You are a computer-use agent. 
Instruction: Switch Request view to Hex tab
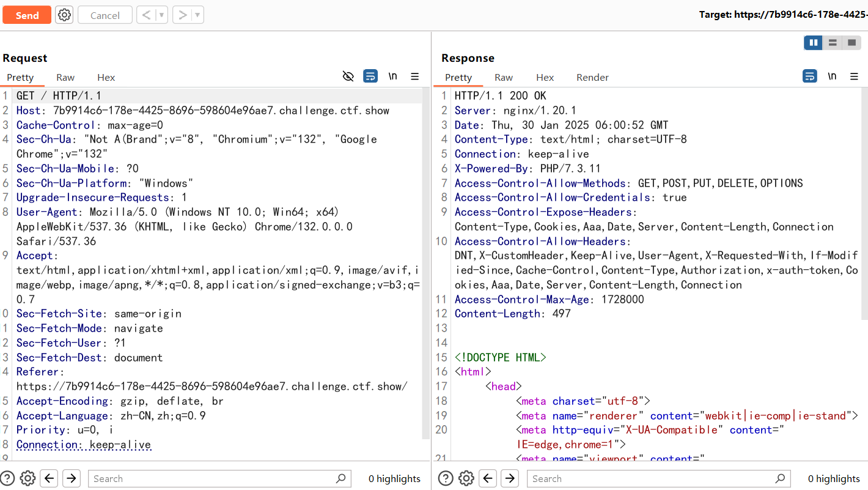[106, 77]
